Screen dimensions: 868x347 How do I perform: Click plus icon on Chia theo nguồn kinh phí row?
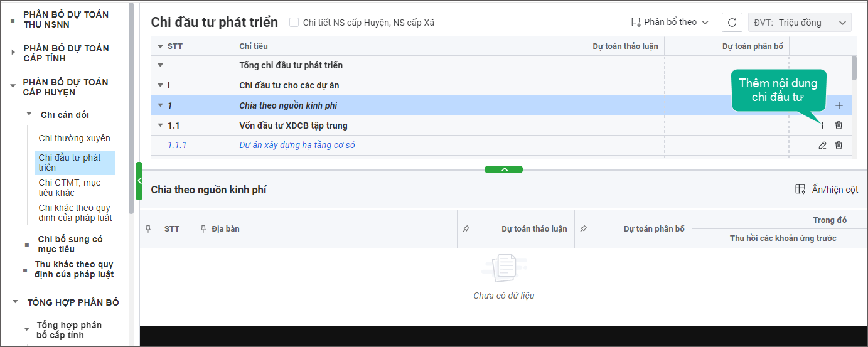click(x=839, y=105)
